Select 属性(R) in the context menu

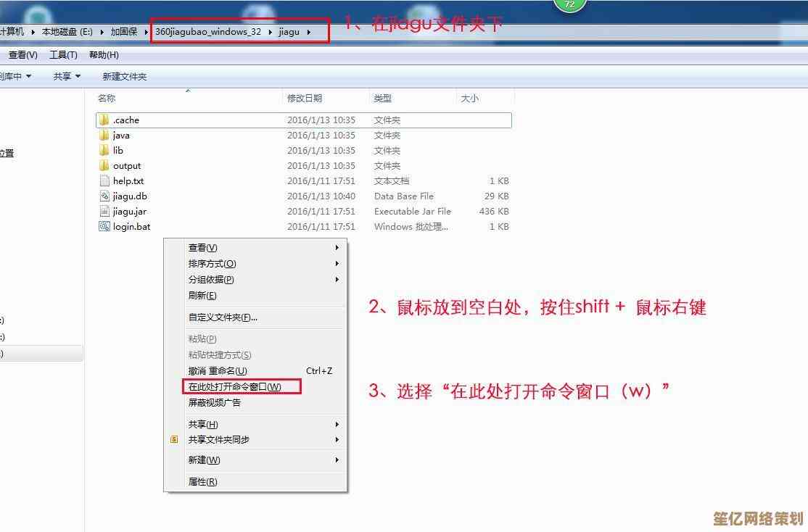202,482
